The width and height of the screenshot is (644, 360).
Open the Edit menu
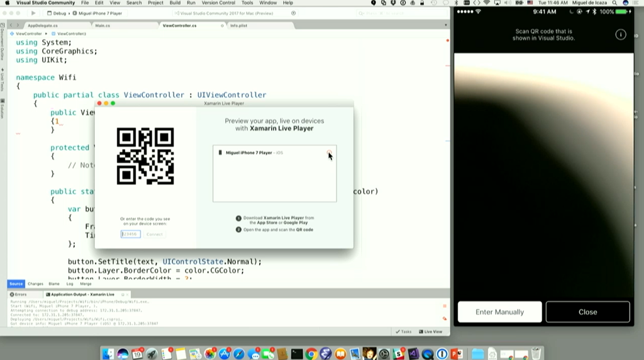click(x=99, y=3)
